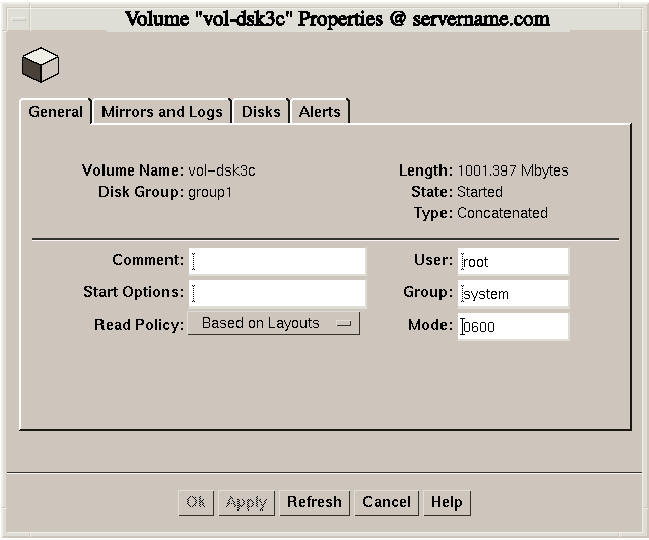Switch to the General tab

(56, 112)
